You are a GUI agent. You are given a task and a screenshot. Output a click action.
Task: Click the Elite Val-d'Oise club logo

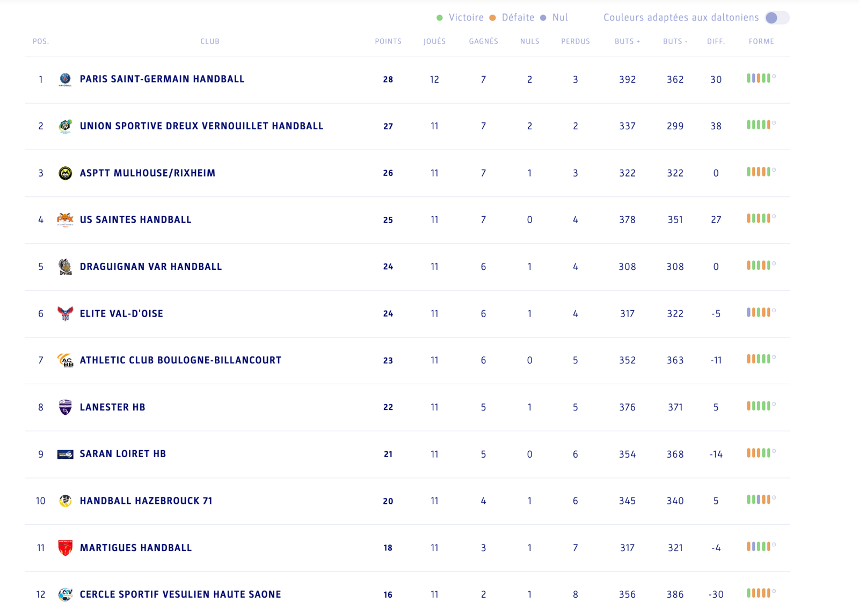coord(65,313)
